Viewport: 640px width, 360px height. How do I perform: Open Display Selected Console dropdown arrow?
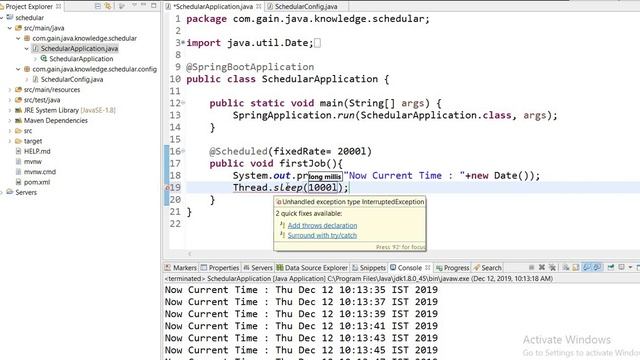coord(630,268)
